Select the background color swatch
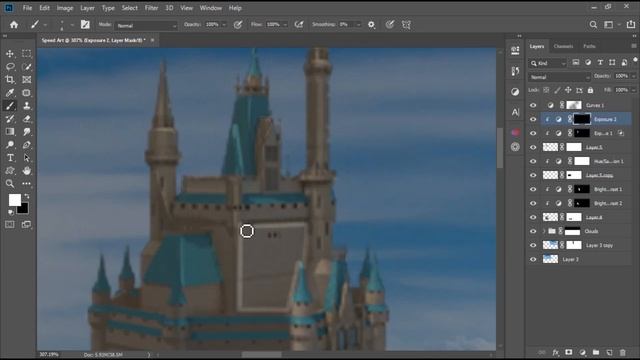The width and height of the screenshot is (640, 360). point(24,210)
